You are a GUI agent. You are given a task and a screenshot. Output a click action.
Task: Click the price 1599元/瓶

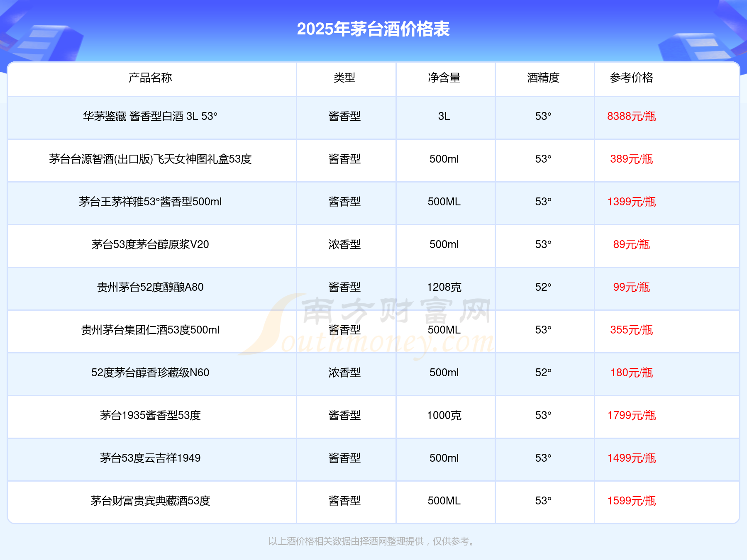(632, 501)
